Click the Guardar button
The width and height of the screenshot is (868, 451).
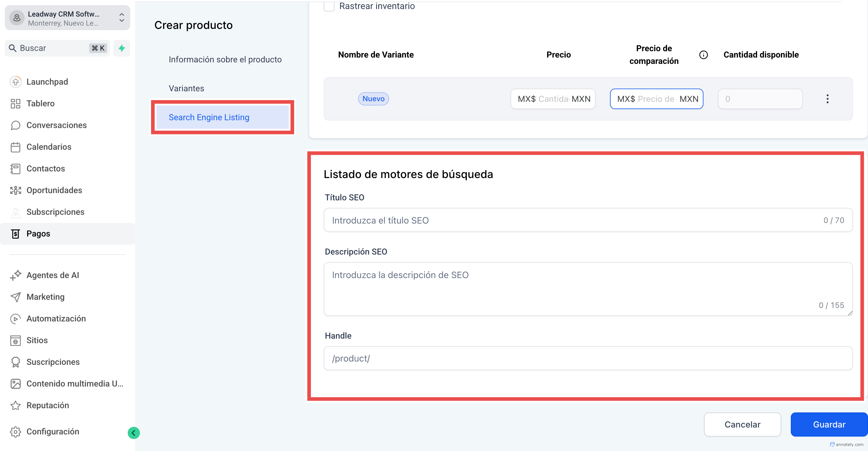point(829,424)
